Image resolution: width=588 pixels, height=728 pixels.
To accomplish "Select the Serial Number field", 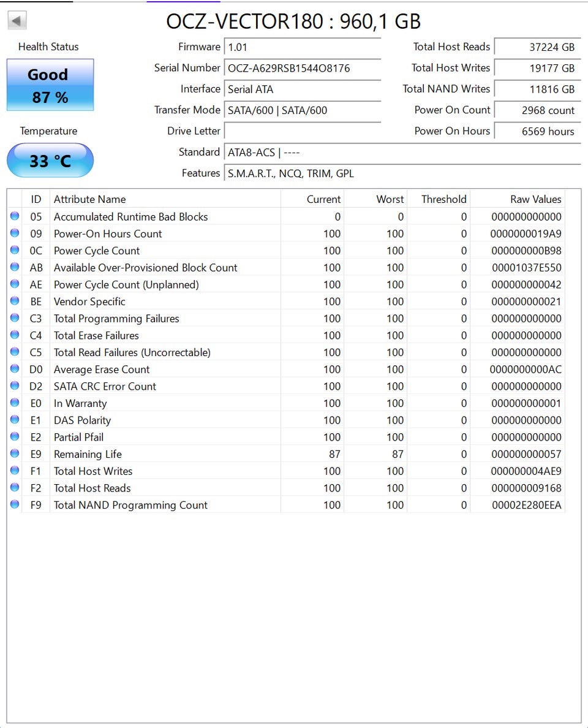I will tap(303, 68).
